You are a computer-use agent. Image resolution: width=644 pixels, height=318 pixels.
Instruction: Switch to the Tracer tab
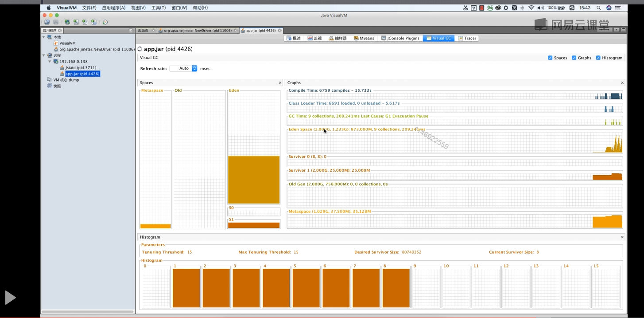467,38
